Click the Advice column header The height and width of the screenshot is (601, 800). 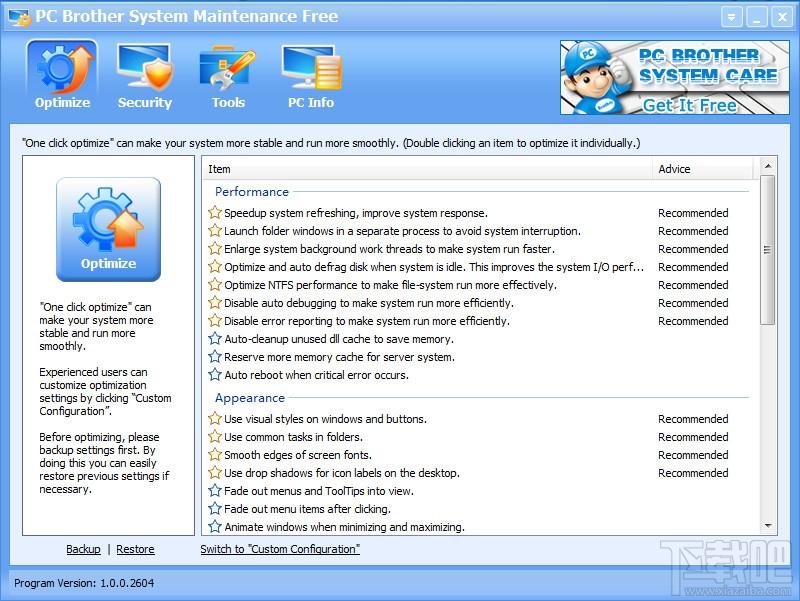tap(703, 169)
